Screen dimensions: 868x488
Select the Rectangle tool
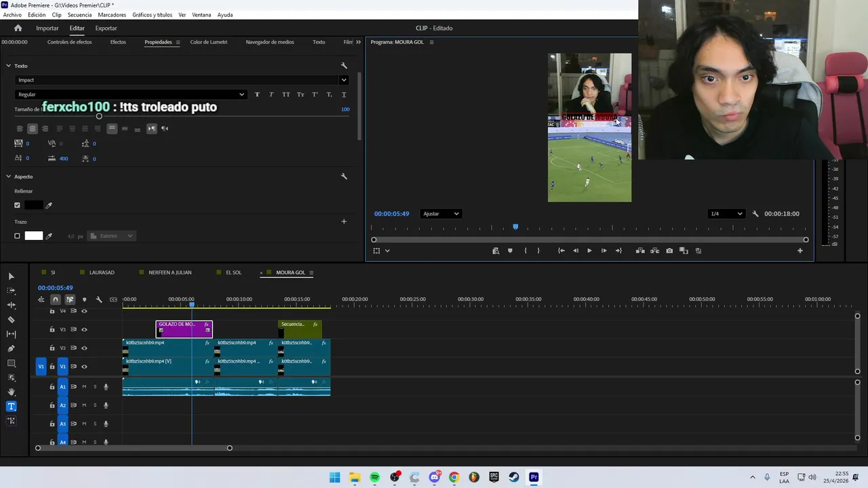coord(11,363)
